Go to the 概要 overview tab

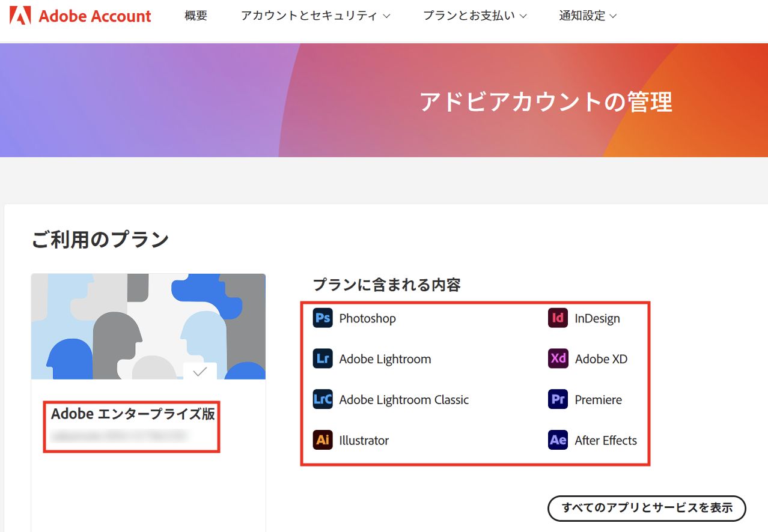pos(196,16)
